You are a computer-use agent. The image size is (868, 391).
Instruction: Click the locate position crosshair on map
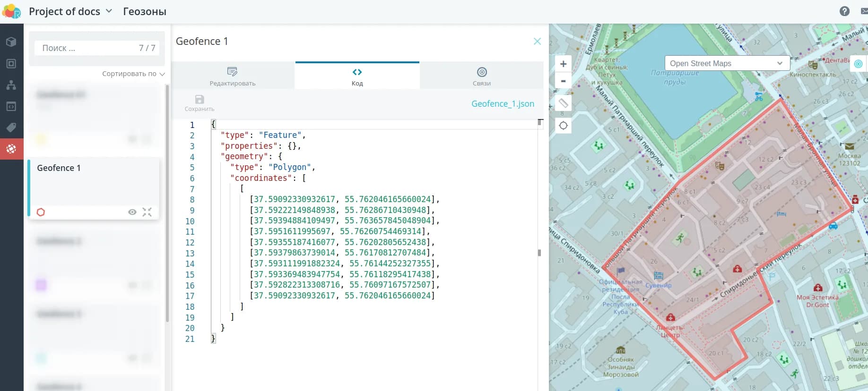tap(563, 126)
